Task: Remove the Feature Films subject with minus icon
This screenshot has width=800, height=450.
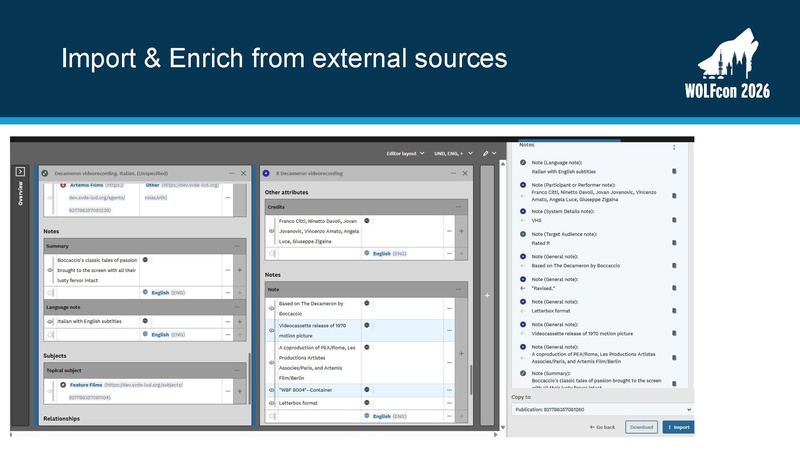Action: 228,391
